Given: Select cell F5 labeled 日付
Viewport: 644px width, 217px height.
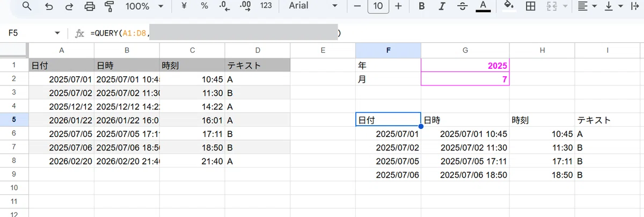Looking at the screenshot, I should pyautogui.click(x=388, y=120).
